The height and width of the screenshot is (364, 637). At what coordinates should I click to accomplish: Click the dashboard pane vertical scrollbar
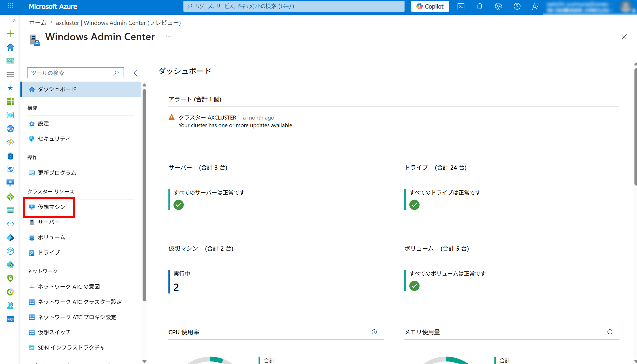tap(636, 127)
